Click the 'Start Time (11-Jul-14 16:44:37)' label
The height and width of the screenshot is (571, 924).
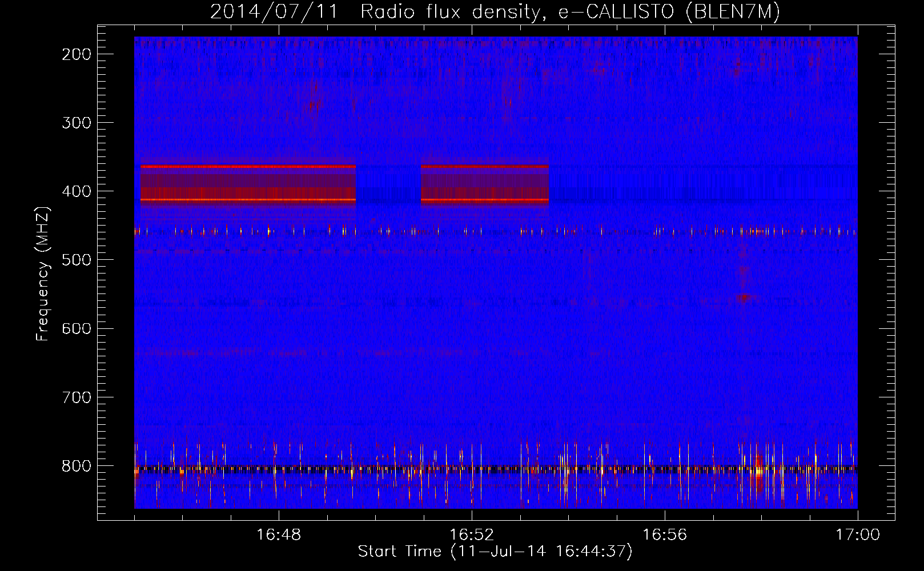point(495,552)
